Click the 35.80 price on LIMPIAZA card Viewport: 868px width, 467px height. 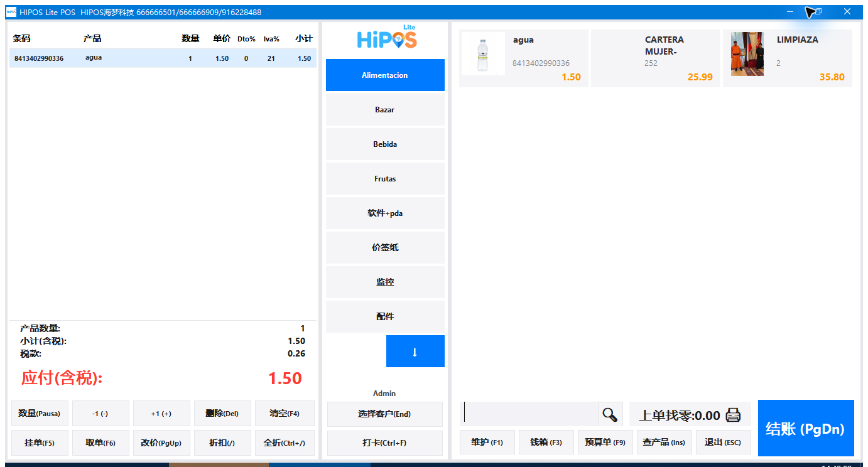coord(832,77)
